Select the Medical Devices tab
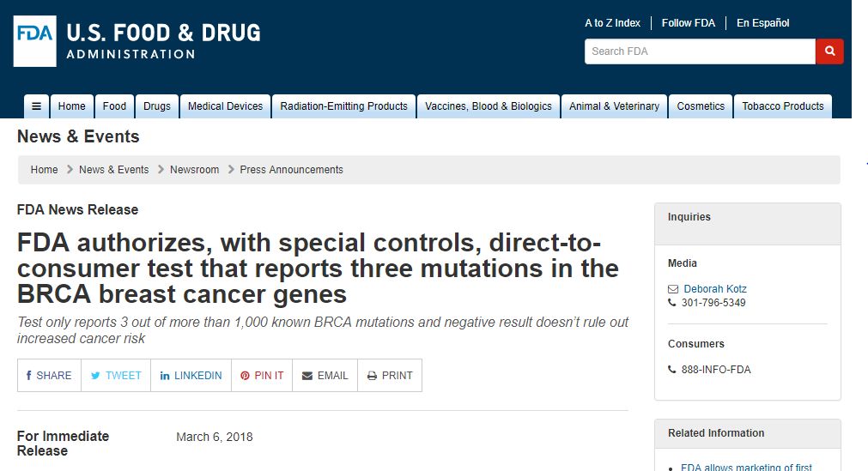Image resolution: width=868 pixels, height=471 pixels. [x=225, y=106]
